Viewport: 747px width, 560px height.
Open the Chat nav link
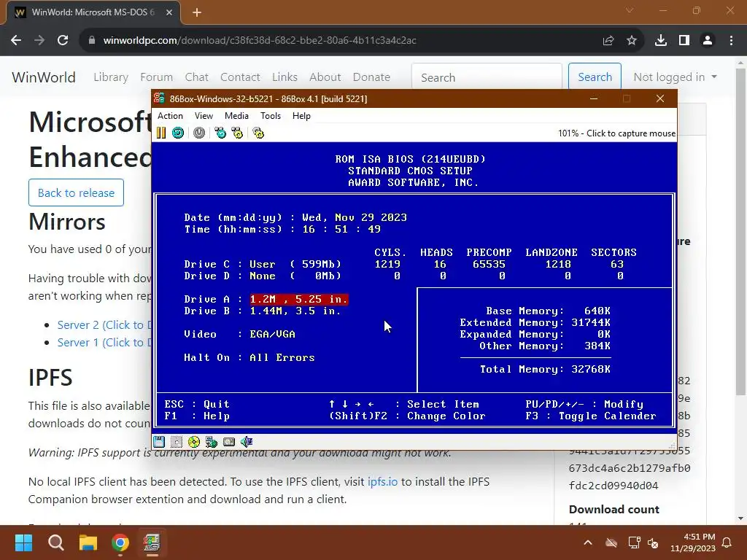tap(197, 77)
